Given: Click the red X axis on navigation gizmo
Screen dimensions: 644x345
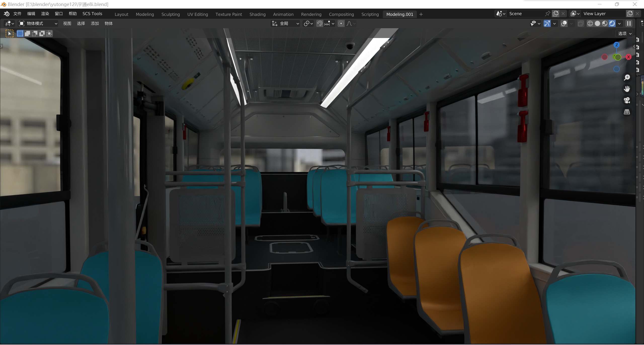Looking at the screenshot, I should coord(628,57).
